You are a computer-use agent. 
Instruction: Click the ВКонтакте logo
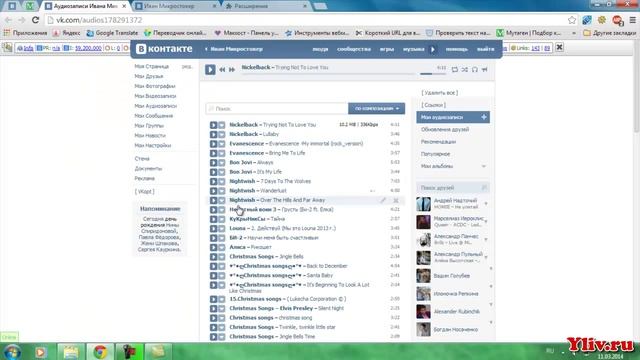[x=164, y=49]
